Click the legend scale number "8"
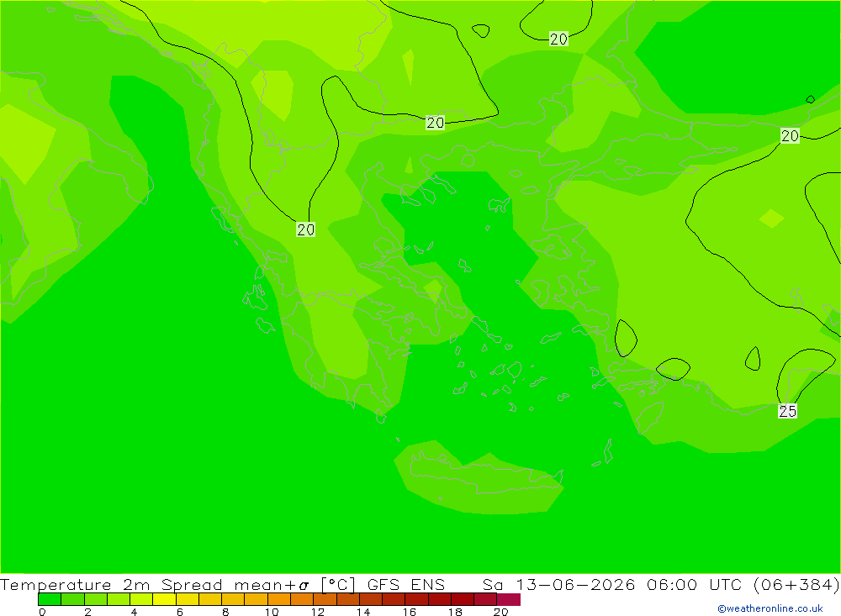Screen dimensions: 841x616 225,612
